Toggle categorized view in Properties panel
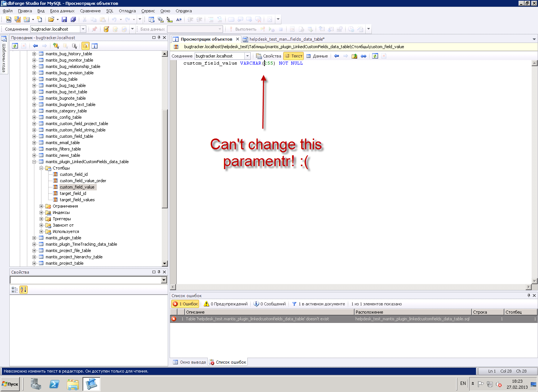Image resolution: width=538 pixels, height=392 pixels. (x=15, y=289)
